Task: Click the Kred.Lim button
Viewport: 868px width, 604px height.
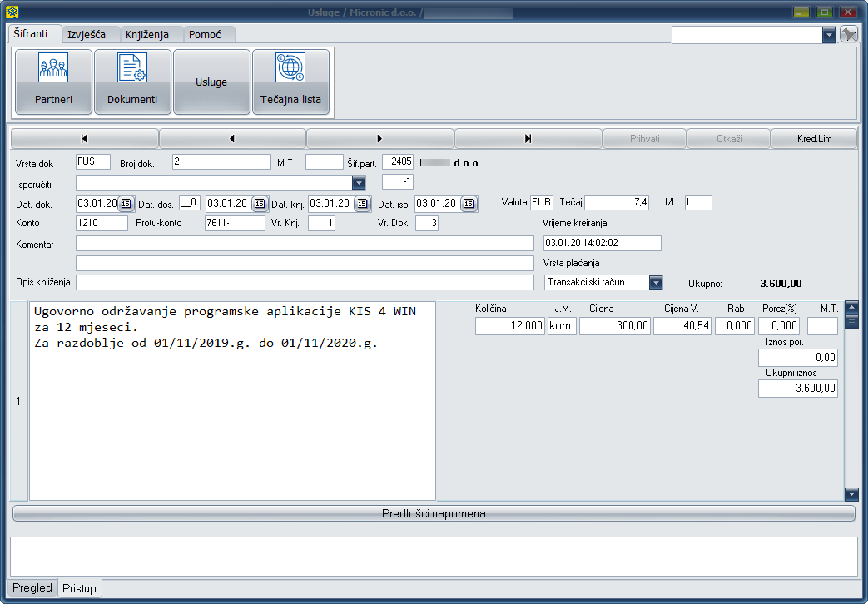Action: point(813,139)
